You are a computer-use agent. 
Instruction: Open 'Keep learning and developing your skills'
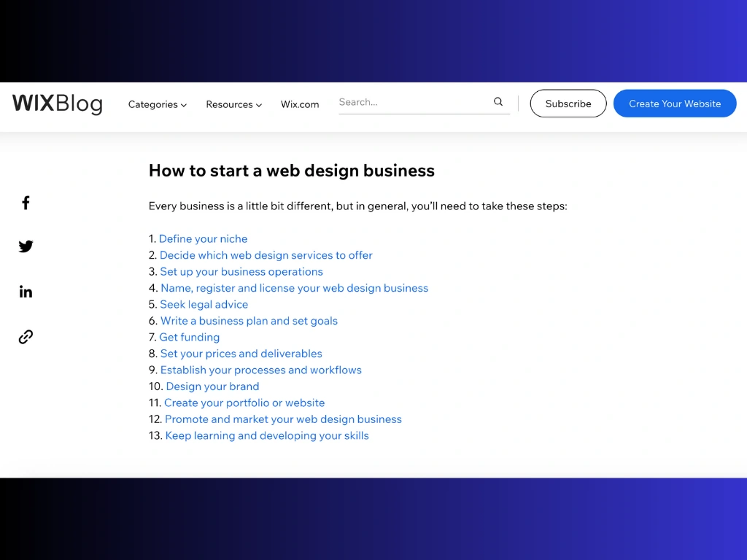coord(267,436)
